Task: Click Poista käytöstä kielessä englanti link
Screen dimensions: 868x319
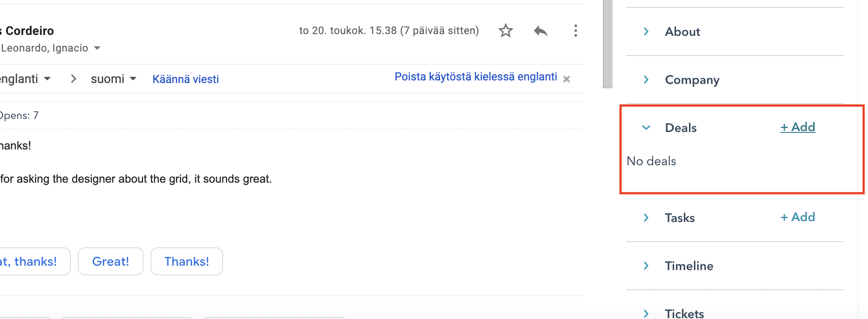Action: (x=476, y=76)
